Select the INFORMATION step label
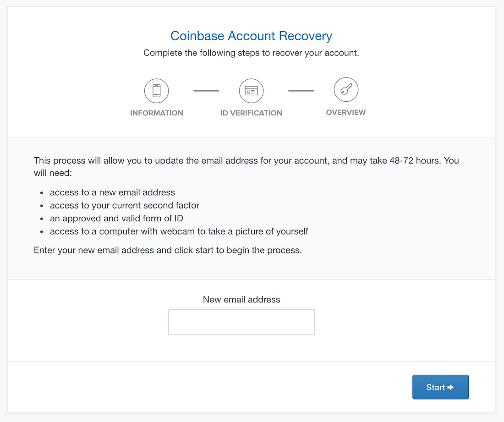504x422 pixels. [x=157, y=113]
